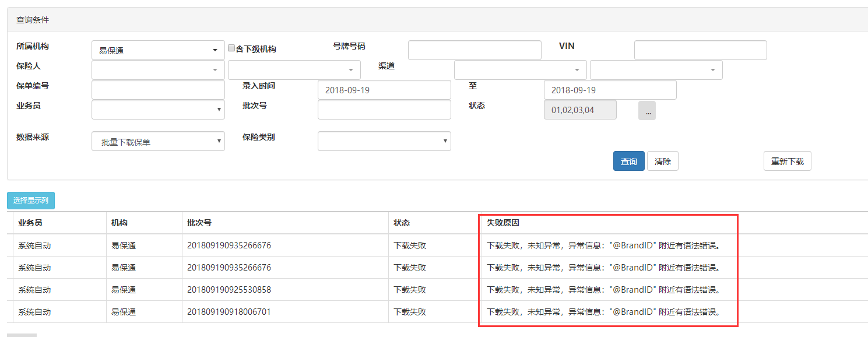The image size is (868, 337).
Task: Expand the 业务员 select box
Action: (x=158, y=110)
